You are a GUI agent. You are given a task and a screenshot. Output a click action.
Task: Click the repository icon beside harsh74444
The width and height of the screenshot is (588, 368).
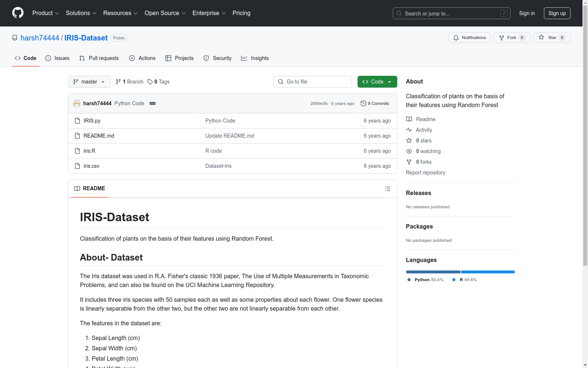click(15, 38)
